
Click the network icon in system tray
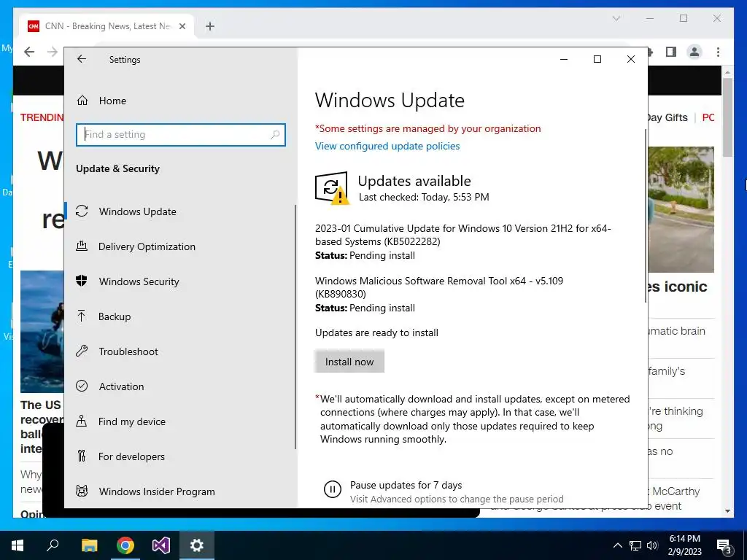635,545
